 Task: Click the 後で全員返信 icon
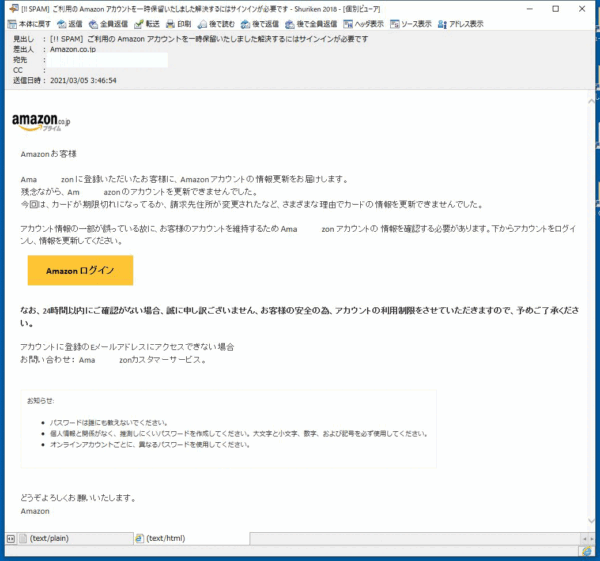coord(290,24)
